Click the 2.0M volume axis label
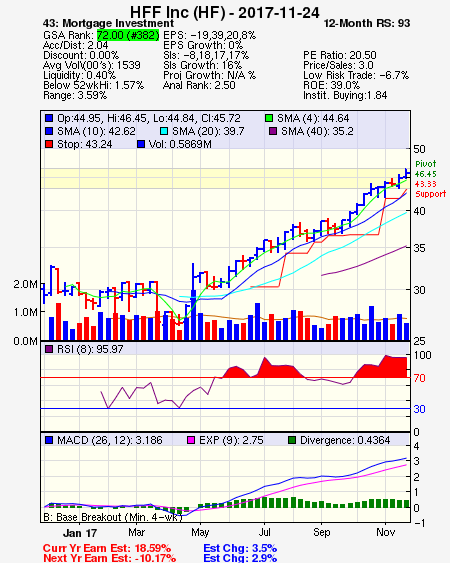 click(x=25, y=284)
